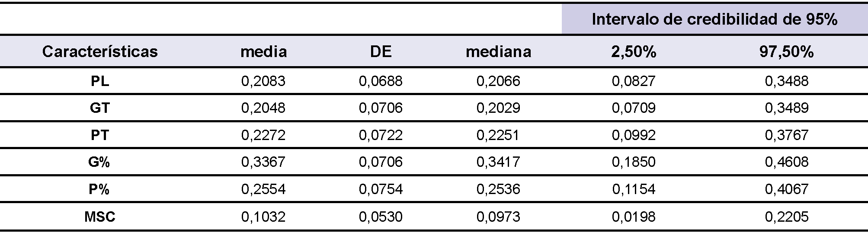
Task: Select the PL row label
Action: (100, 81)
